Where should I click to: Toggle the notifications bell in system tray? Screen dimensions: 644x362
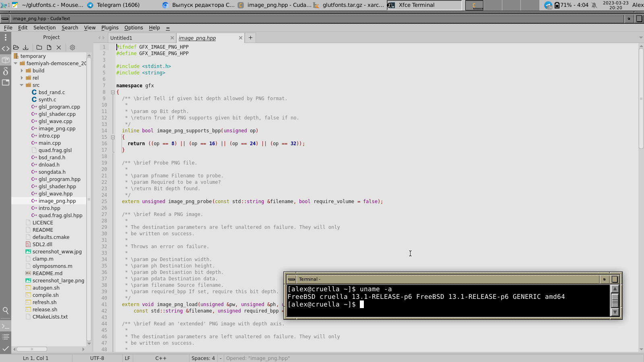(594, 5)
